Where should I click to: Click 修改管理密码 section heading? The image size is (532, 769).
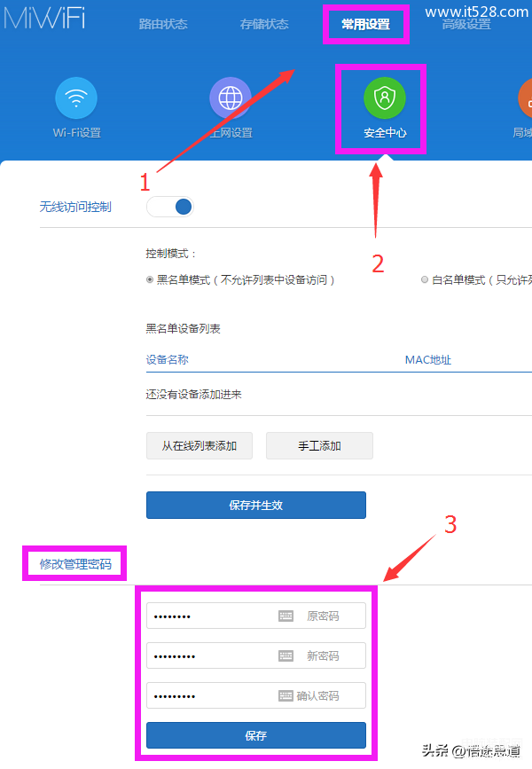[x=75, y=564]
